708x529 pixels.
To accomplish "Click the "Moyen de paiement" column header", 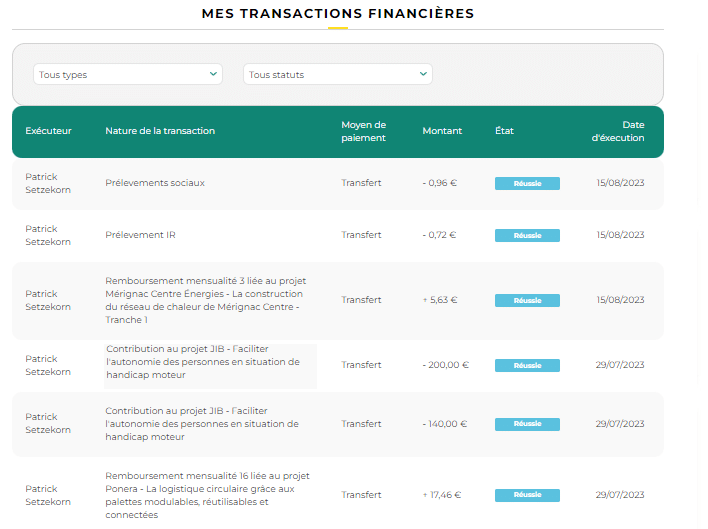I will click(363, 131).
